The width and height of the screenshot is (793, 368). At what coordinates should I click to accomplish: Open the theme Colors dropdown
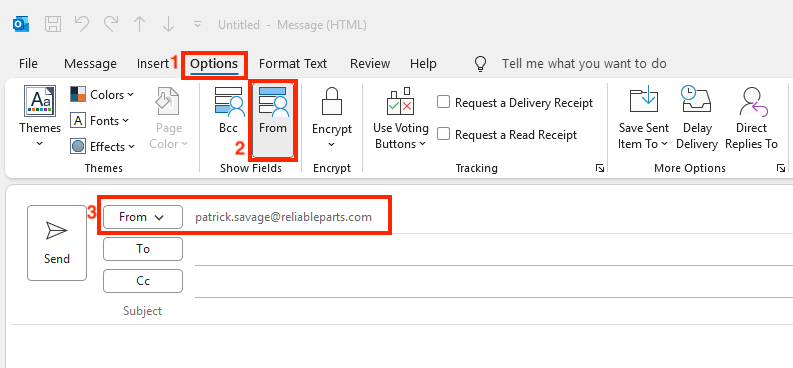102,95
